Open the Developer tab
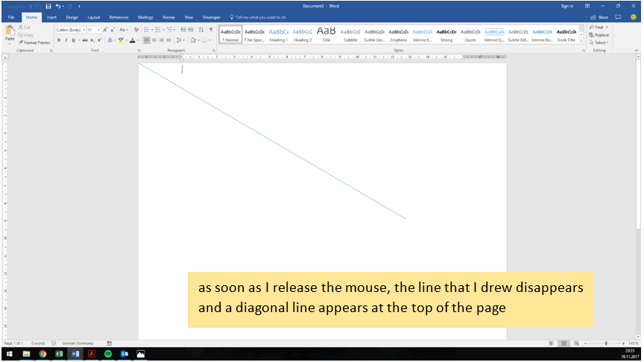This screenshot has height=362, width=644. 212,17
